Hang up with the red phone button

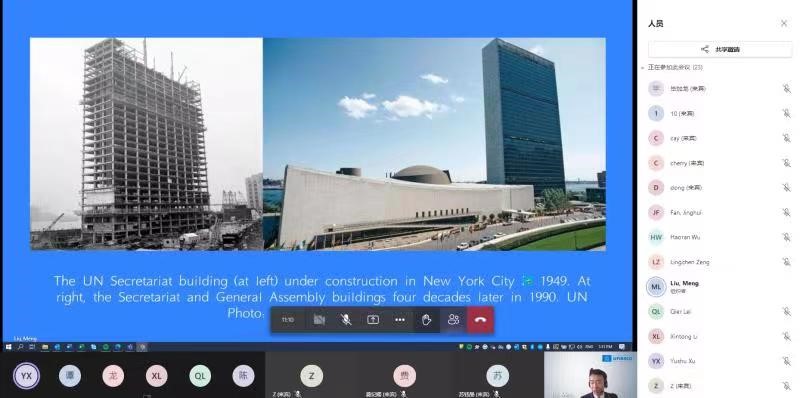[x=480, y=320]
